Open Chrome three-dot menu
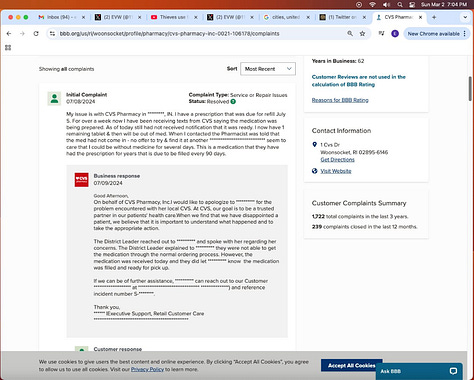The height and width of the screenshot is (380, 474). (x=465, y=34)
